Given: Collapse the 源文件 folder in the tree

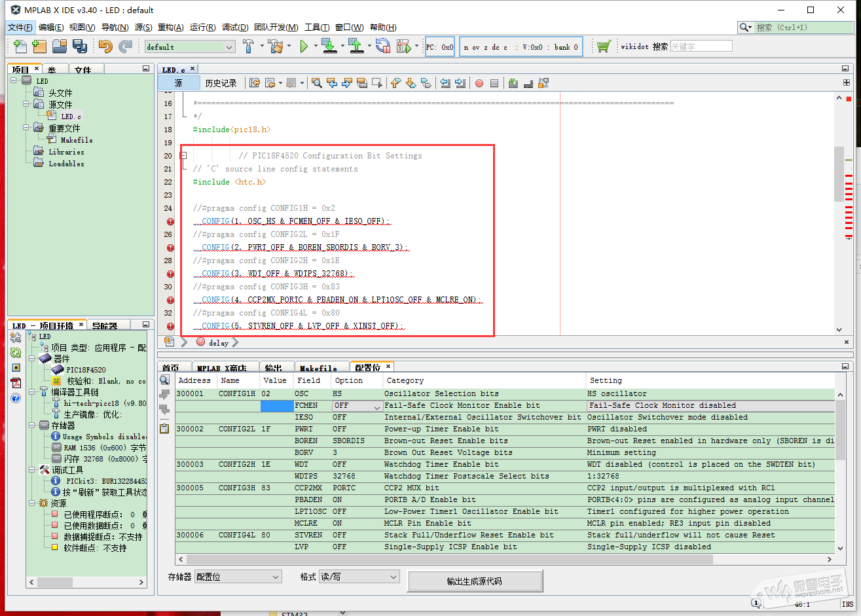Looking at the screenshot, I should point(26,105).
